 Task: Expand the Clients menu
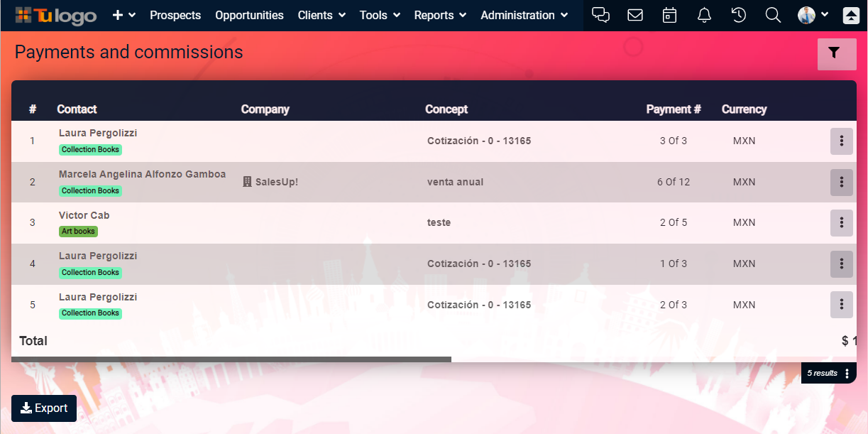pyautogui.click(x=322, y=15)
